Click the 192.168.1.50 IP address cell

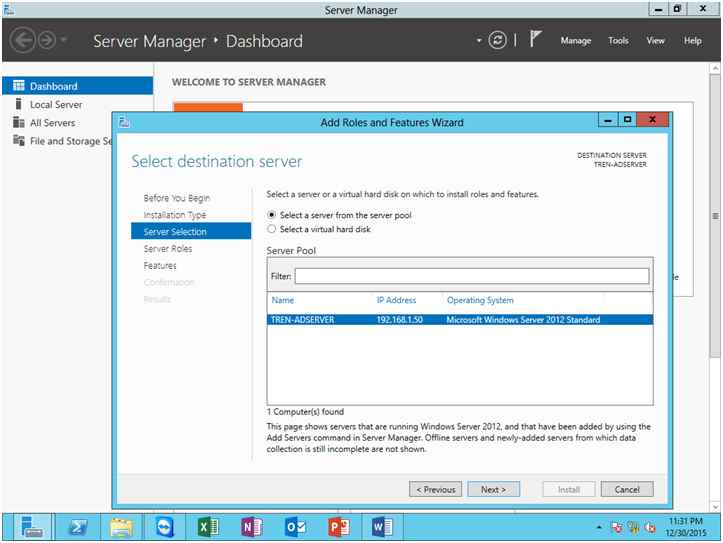click(399, 319)
